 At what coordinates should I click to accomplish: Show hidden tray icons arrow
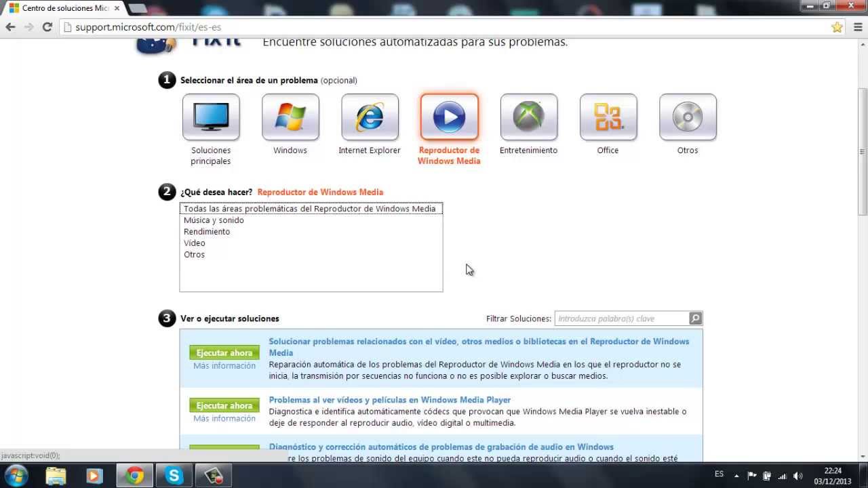pos(736,476)
